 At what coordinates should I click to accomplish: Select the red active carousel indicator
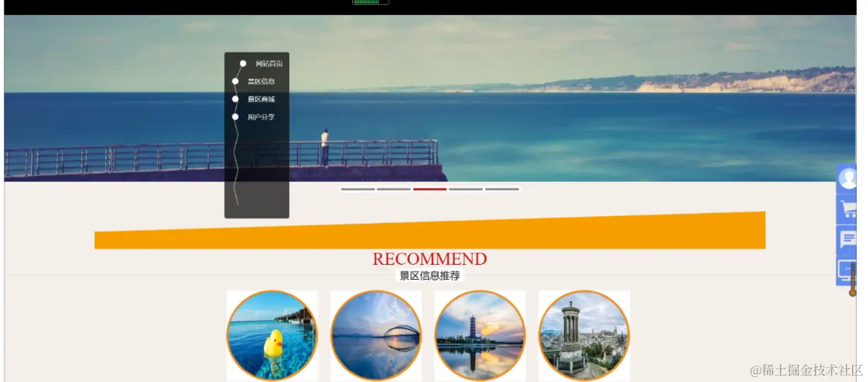(x=430, y=190)
